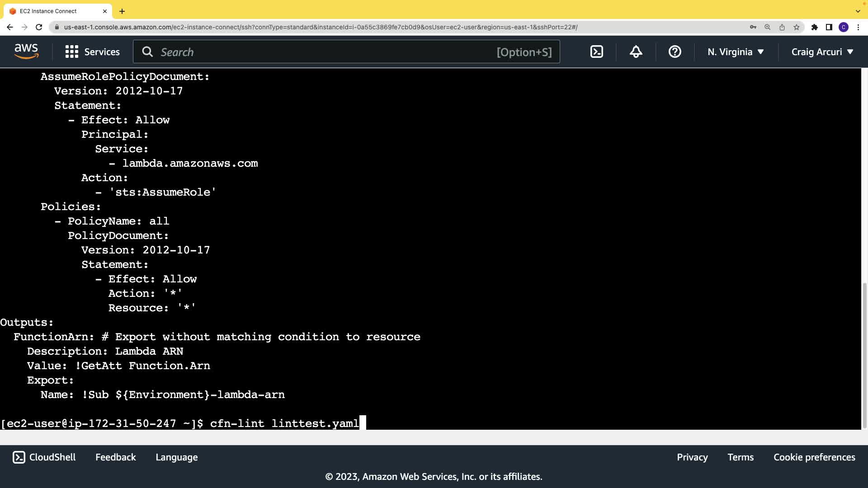This screenshot has width=868, height=488.
Task: Bookmark this page with star icon
Action: (797, 27)
